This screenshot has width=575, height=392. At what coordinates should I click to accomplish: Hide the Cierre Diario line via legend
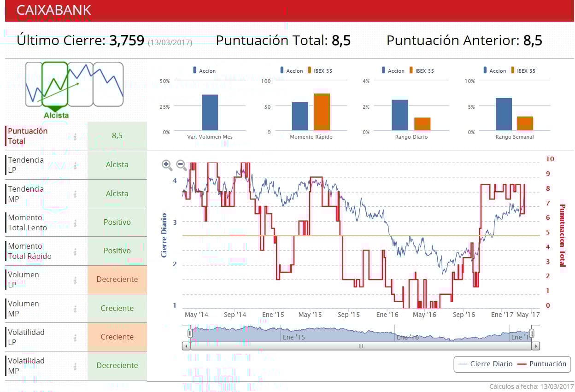click(485, 364)
